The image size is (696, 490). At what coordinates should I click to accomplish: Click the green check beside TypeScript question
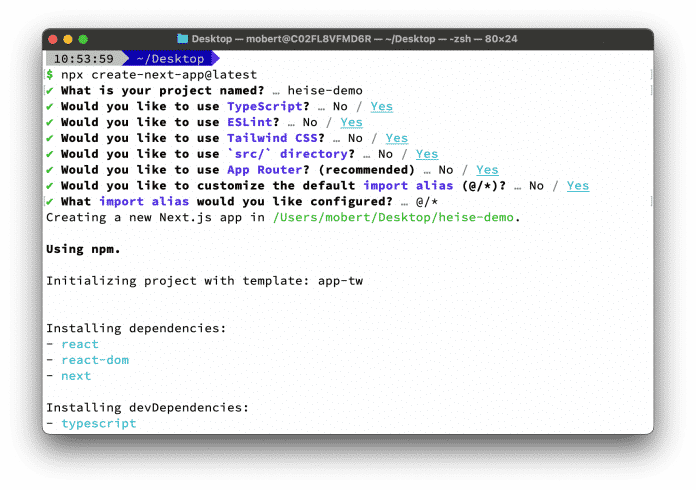50,107
